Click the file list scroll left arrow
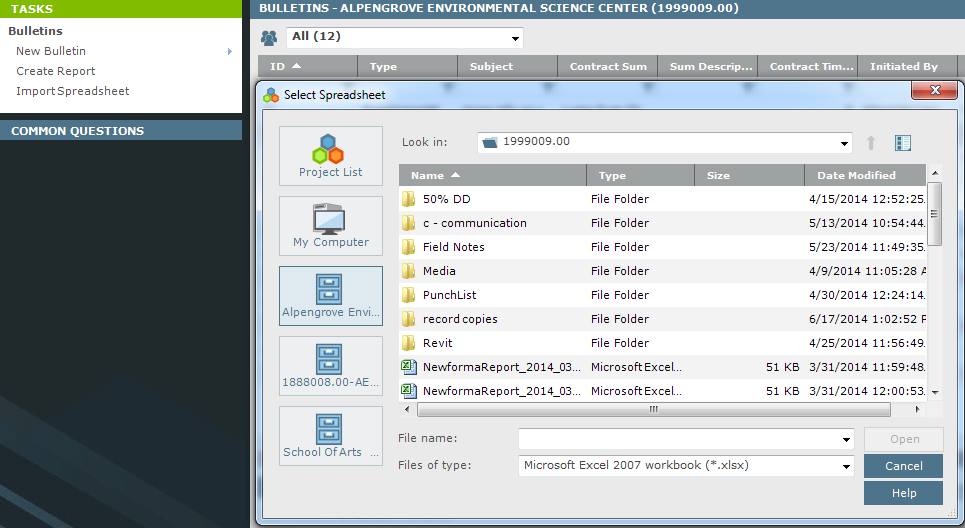This screenshot has height=528, width=965. pos(406,409)
